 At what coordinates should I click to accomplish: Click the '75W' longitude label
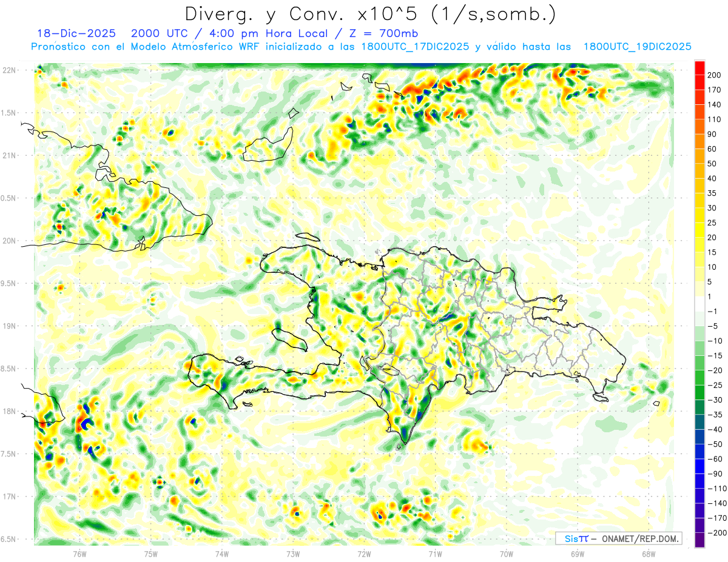click(x=151, y=554)
